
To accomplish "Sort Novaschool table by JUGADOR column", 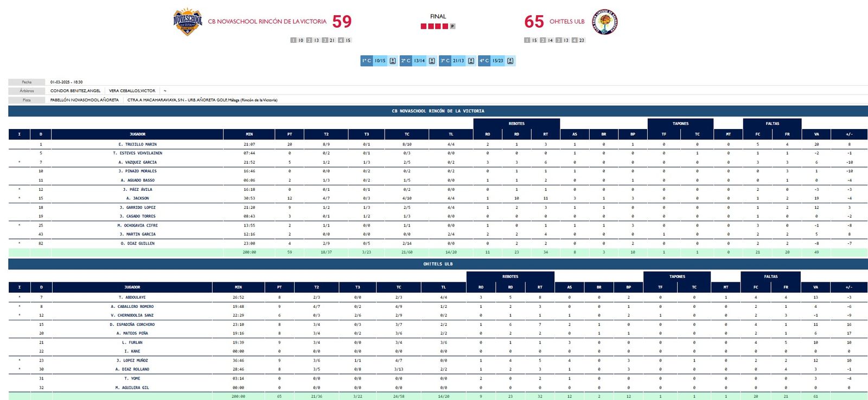I will tap(137, 134).
